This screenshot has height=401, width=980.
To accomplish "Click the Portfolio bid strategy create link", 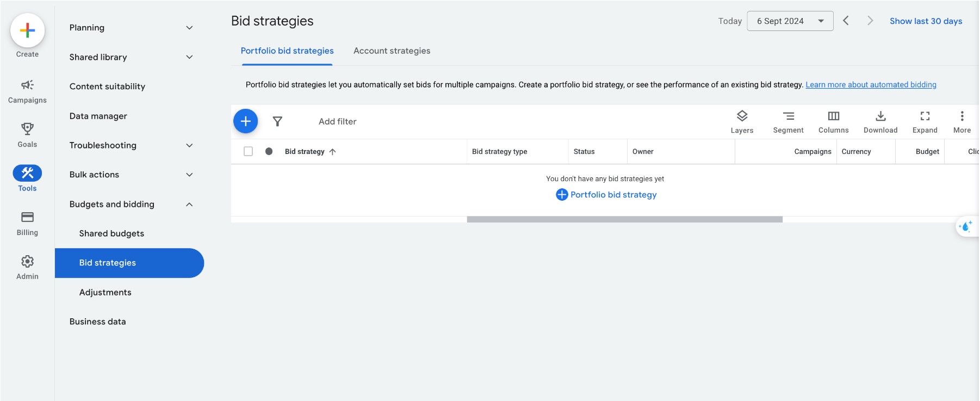I will click(x=606, y=194).
